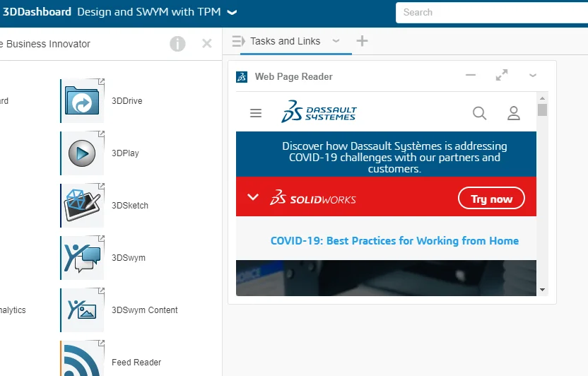
Task: Click the Dassault Systèmes logo
Action: [319, 112]
